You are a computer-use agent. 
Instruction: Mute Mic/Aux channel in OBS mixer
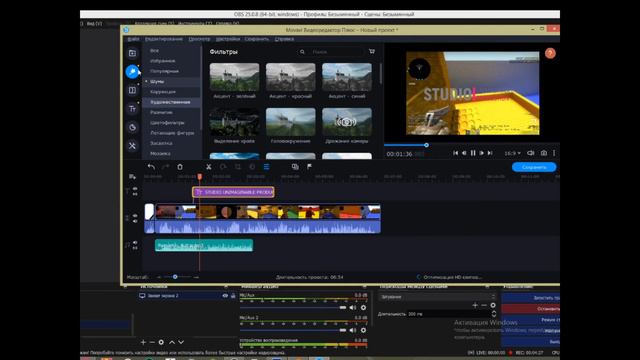pos(353,307)
